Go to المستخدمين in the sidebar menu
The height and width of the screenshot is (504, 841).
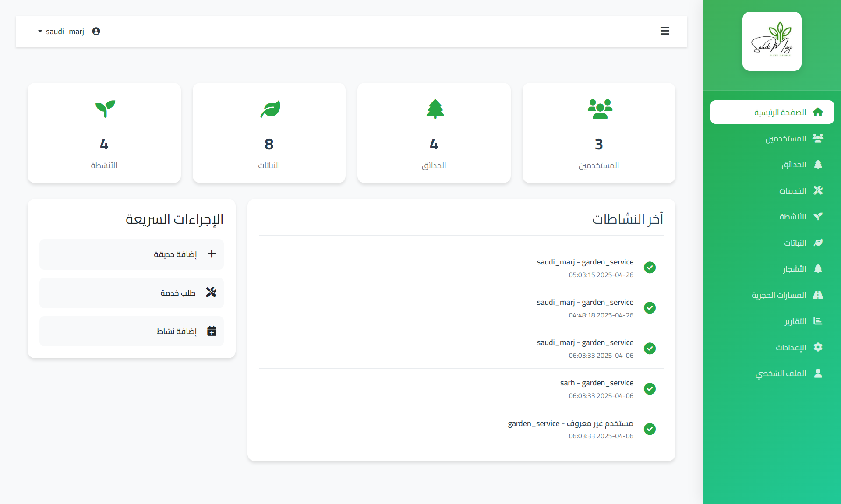772,138
